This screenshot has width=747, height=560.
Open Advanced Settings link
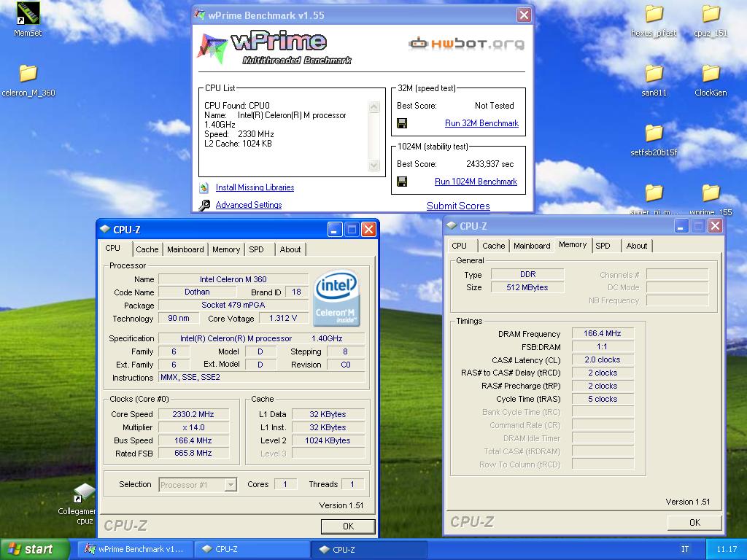pyautogui.click(x=249, y=205)
